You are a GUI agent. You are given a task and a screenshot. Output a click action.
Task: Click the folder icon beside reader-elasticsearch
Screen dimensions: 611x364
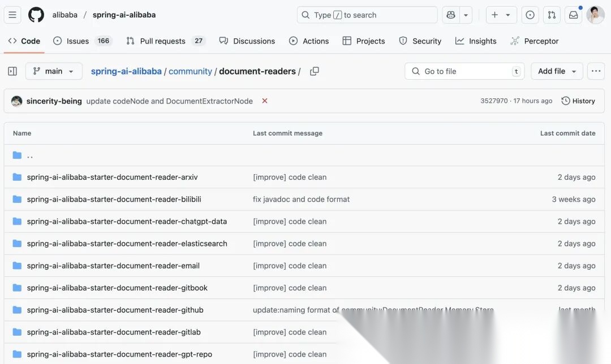coord(17,244)
